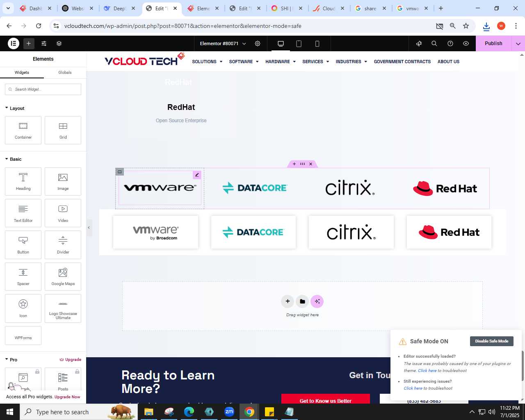The image size is (525, 420).
Task: Collapse the widgets panel arrow
Action: pyautogui.click(x=89, y=228)
